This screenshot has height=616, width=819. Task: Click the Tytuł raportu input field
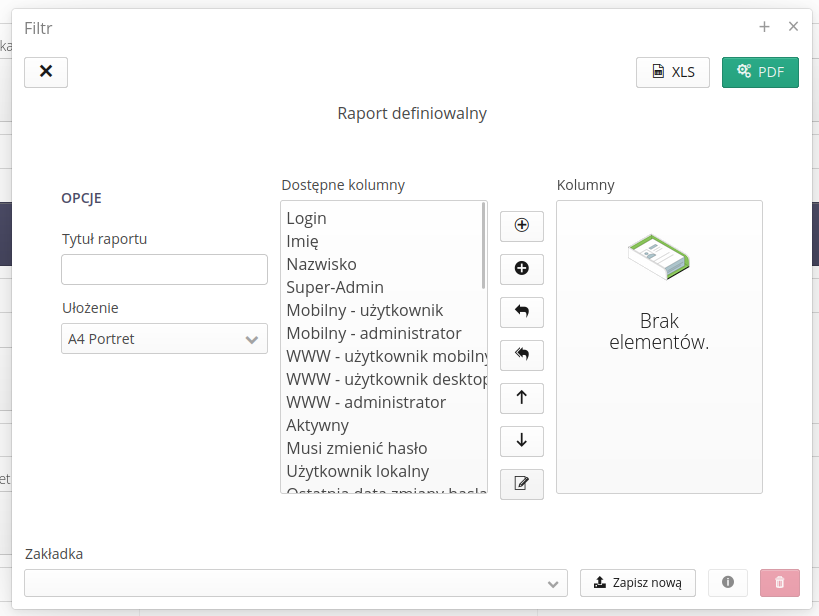(164, 270)
